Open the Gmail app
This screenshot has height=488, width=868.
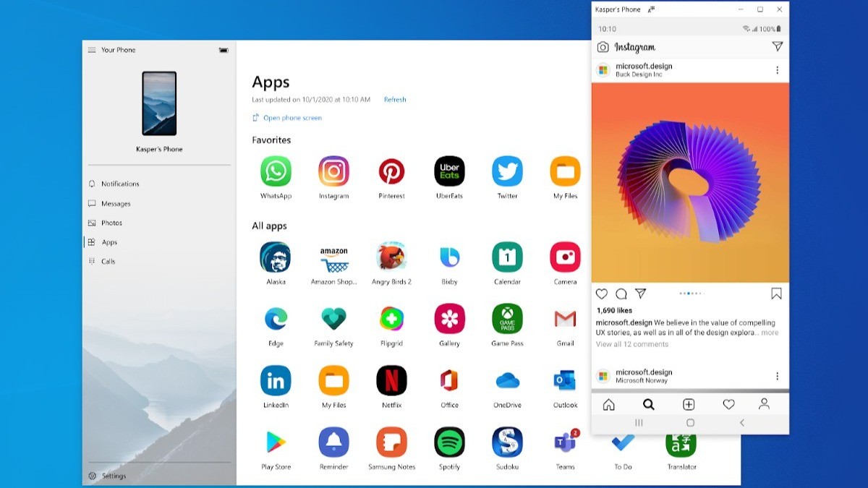pos(565,319)
